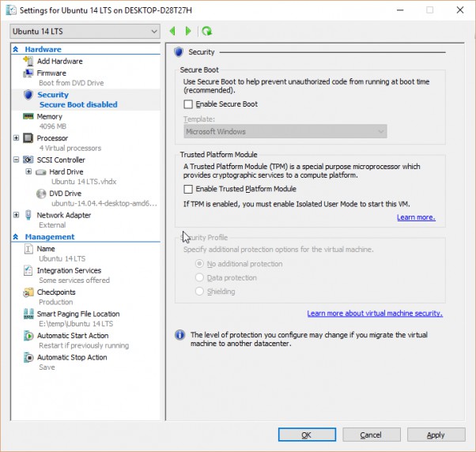Collapse the SCSI Controller tree node

[x=16, y=160]
